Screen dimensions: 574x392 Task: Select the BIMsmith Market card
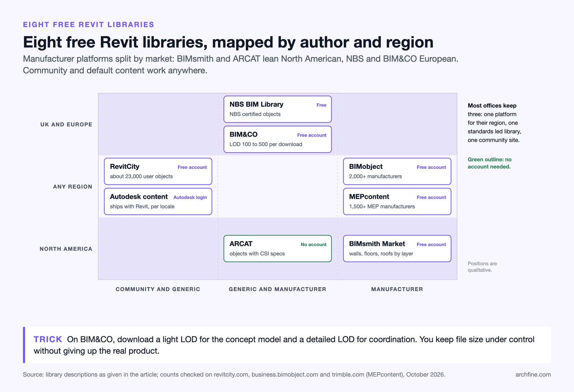point(397,248)
